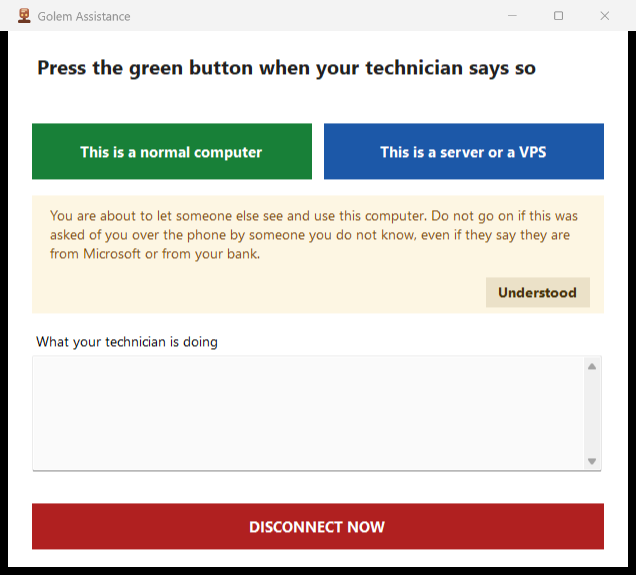Click the warning text about letting someone use this computer
636x575 pixels.
314,235
